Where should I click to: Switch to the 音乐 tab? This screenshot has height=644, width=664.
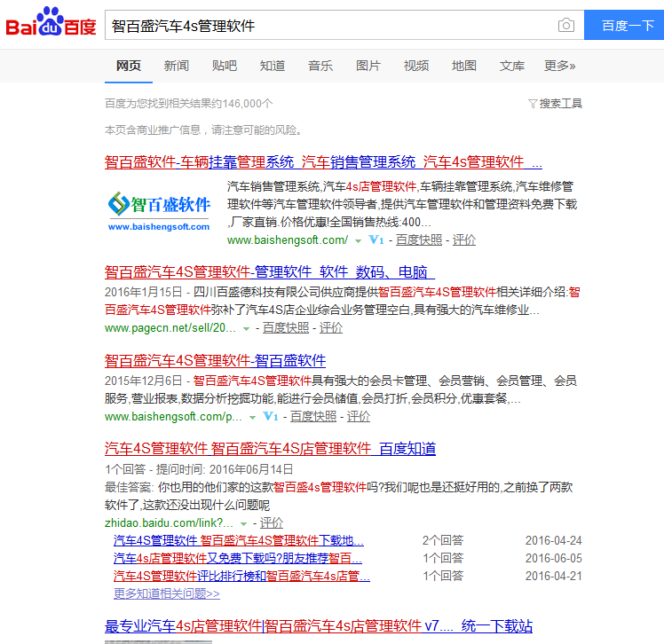point(320,66)
